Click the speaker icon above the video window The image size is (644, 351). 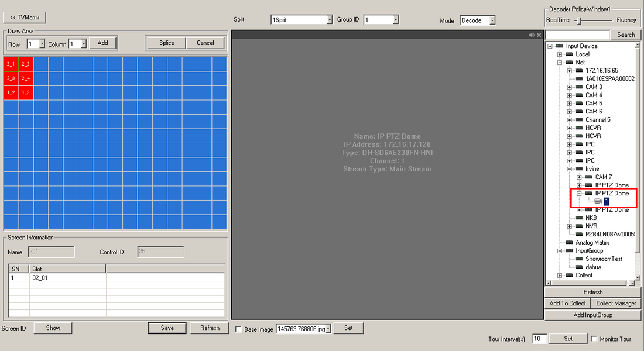click(x=531, y=35)
